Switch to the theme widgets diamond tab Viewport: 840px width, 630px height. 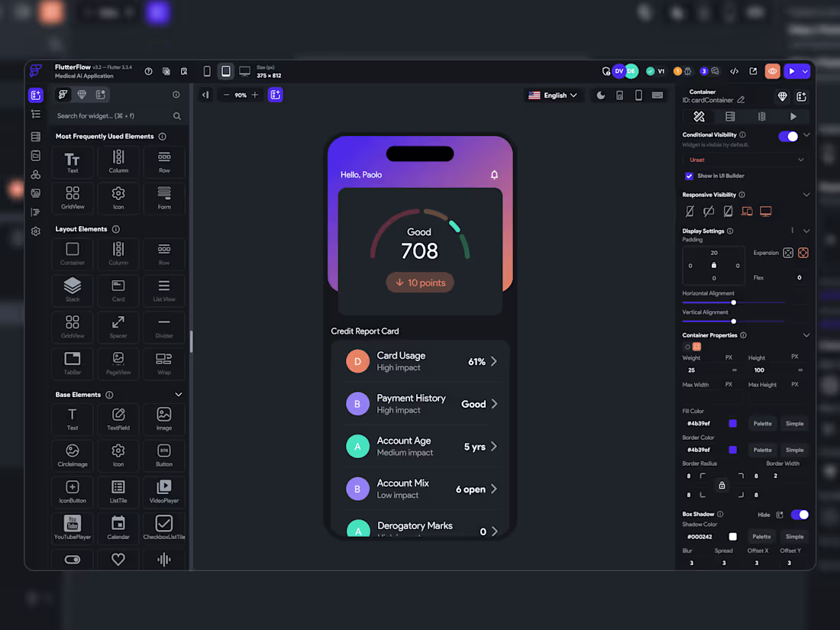pos(82,95)
